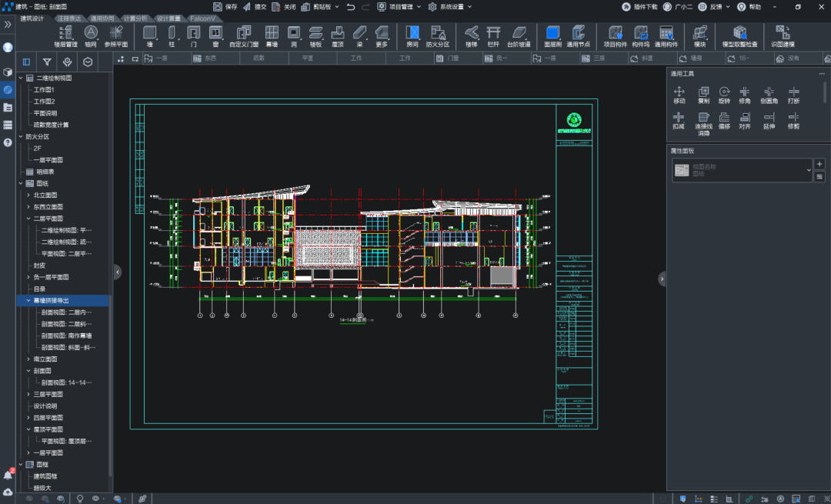Select the 台阶坡道 steps and ramp tool
Image resolution: width=831 pixels, height=504 pixels.
(519, 36)
